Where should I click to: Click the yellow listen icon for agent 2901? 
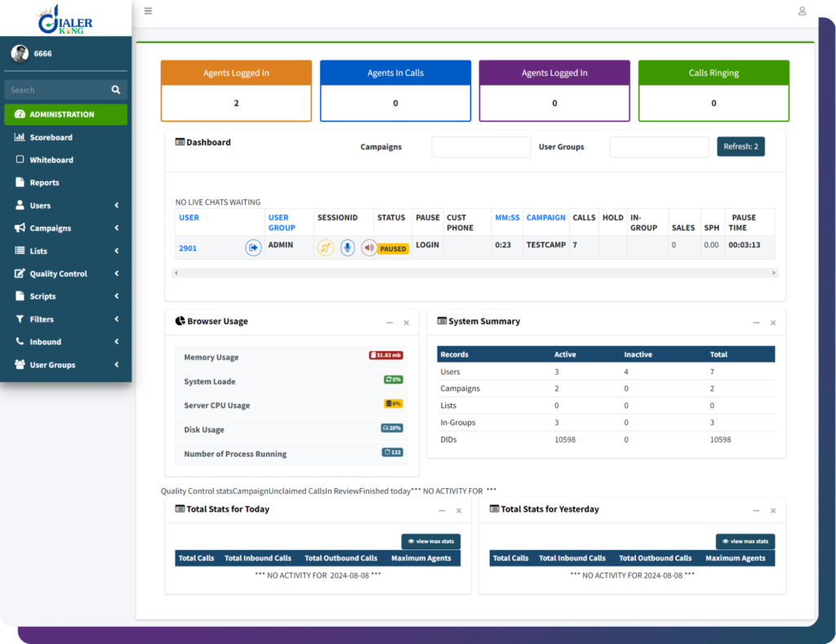(326, 247)
